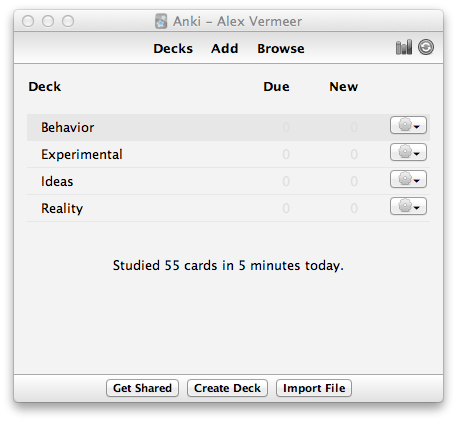Open the Reality deck
Screen dimensions: 457x422
62,208
